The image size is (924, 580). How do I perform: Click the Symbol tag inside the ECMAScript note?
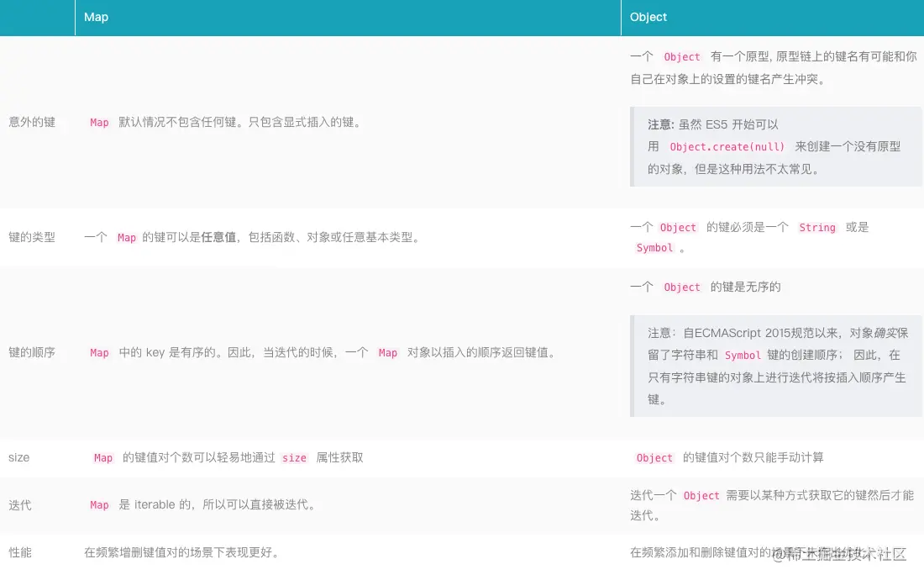743,356
